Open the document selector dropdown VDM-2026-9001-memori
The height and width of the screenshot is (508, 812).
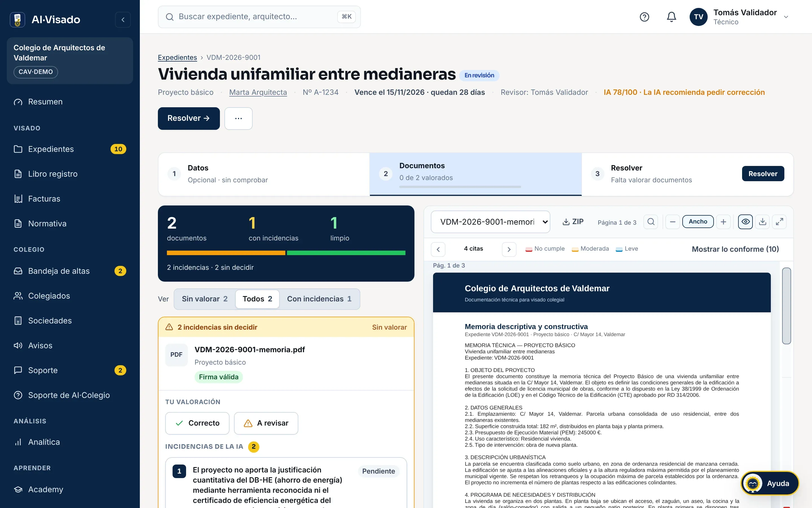coord(490,222)
